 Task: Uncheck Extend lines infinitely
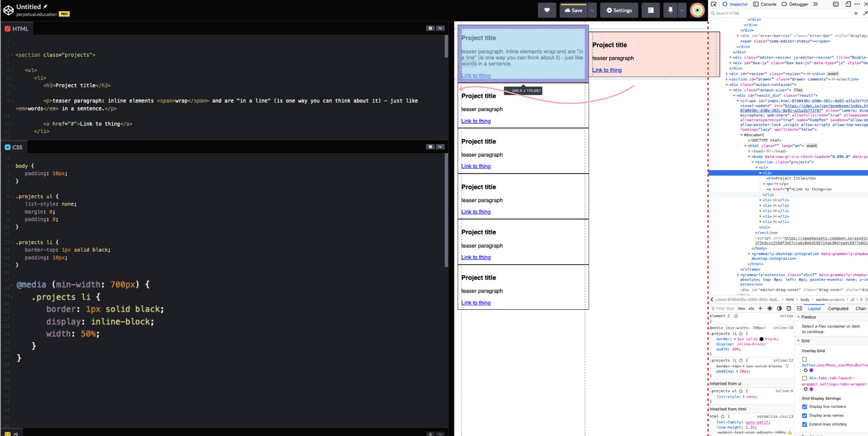[805, 424]
